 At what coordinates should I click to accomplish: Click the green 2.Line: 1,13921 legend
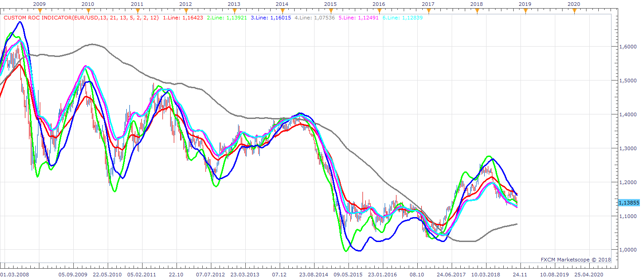227,18
